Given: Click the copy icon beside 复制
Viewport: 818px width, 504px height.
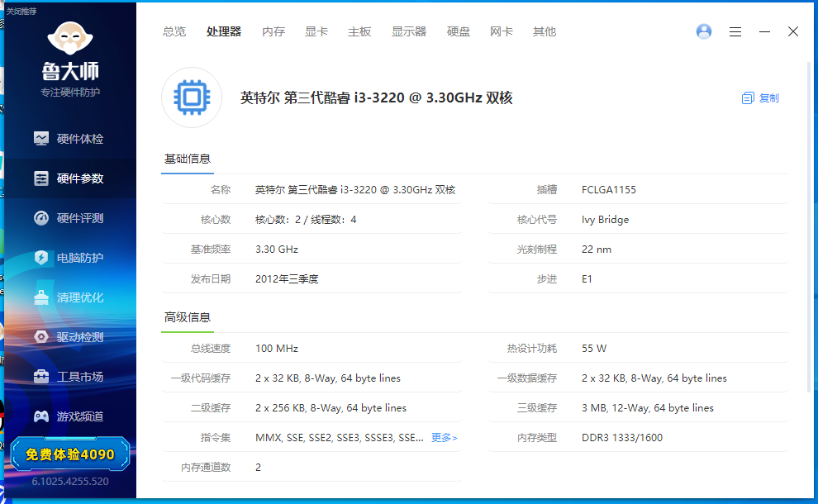Looking at the screenshot, I should click(748, 98).
